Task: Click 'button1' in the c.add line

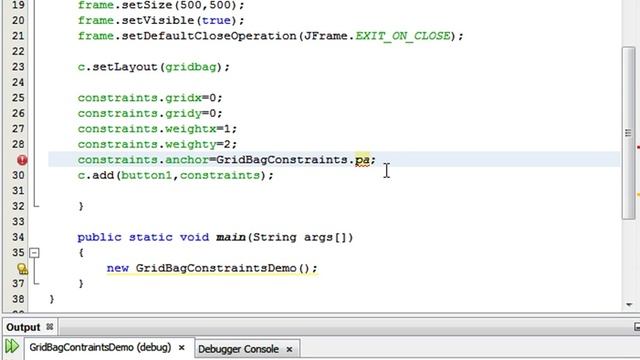Action: pyautogui.click(x=147, y=176)
